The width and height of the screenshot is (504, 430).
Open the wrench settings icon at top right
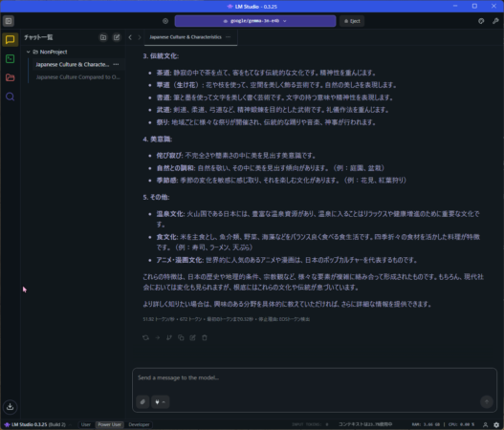(495, 21)
